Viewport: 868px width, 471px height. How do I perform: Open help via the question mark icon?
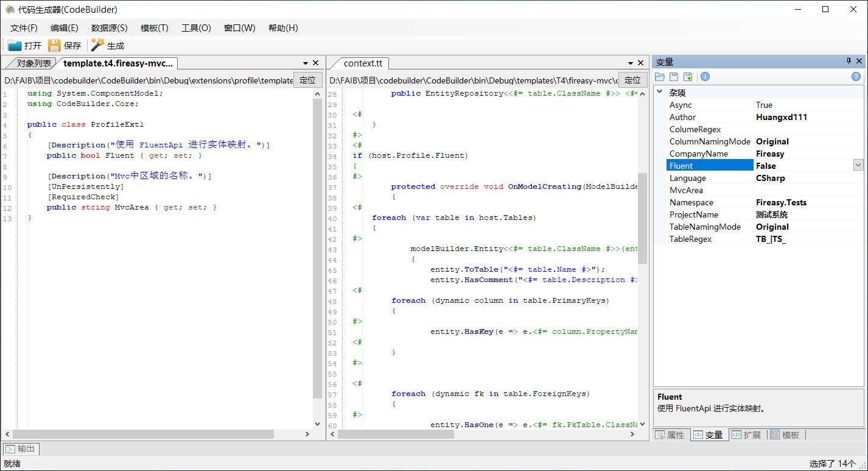click(856, 76)
